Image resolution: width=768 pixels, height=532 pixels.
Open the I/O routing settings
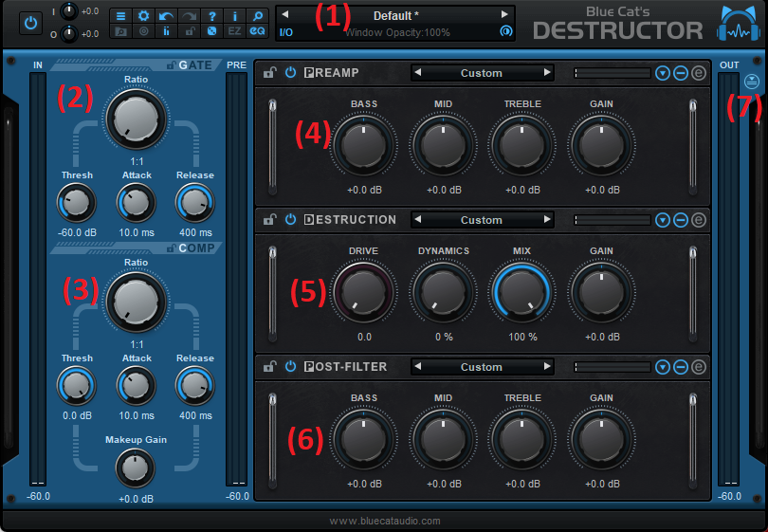click(x=286, y=32)
